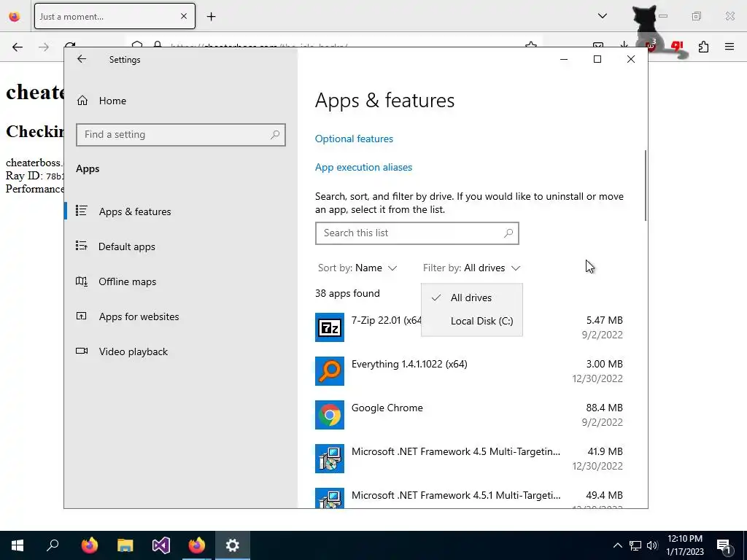747x560 pixels.
Task: Click the Settings window scrollbar
Action: (x=646, y=186)
